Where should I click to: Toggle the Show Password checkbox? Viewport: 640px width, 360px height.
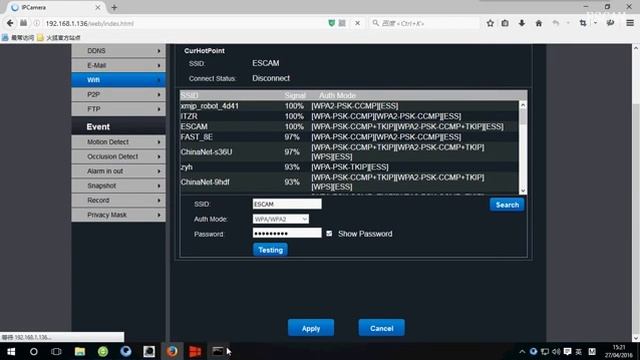(329, 233)
